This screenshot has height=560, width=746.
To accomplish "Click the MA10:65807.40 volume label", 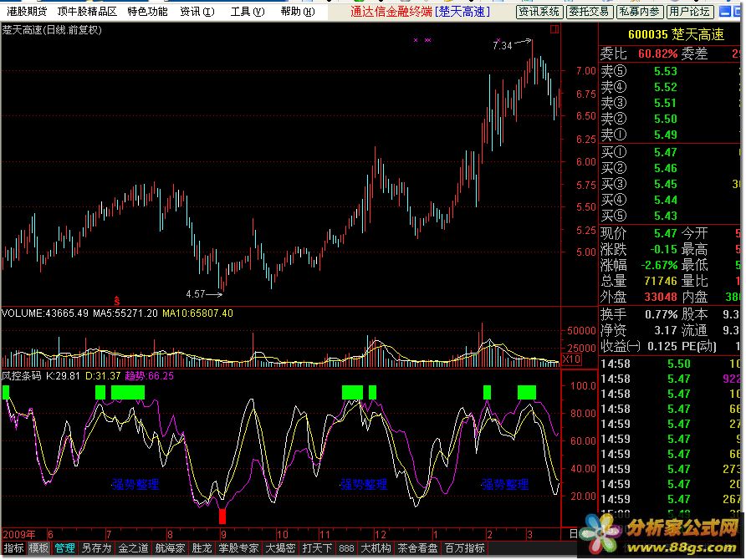I will pyautogui.click(x=197, y=313).
